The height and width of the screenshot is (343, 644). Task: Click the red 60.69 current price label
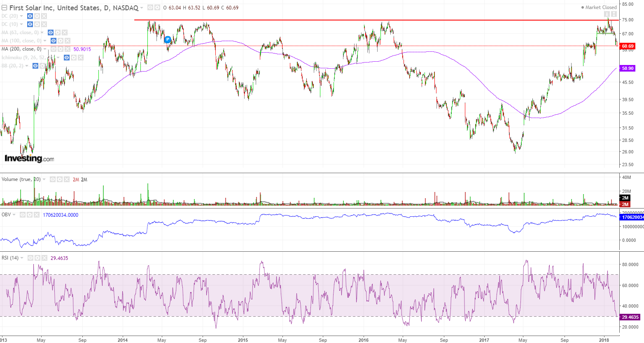point(628,46)
